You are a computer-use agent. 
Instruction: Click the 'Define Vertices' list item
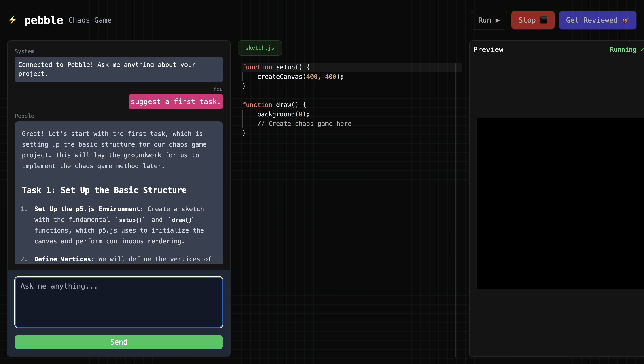[x=116, y=259]
